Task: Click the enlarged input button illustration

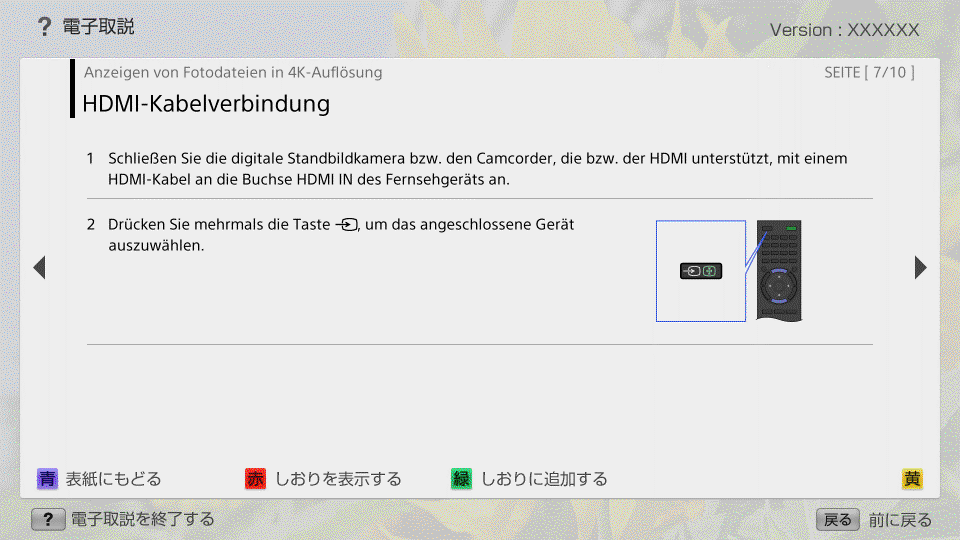Action: point(701,271)
